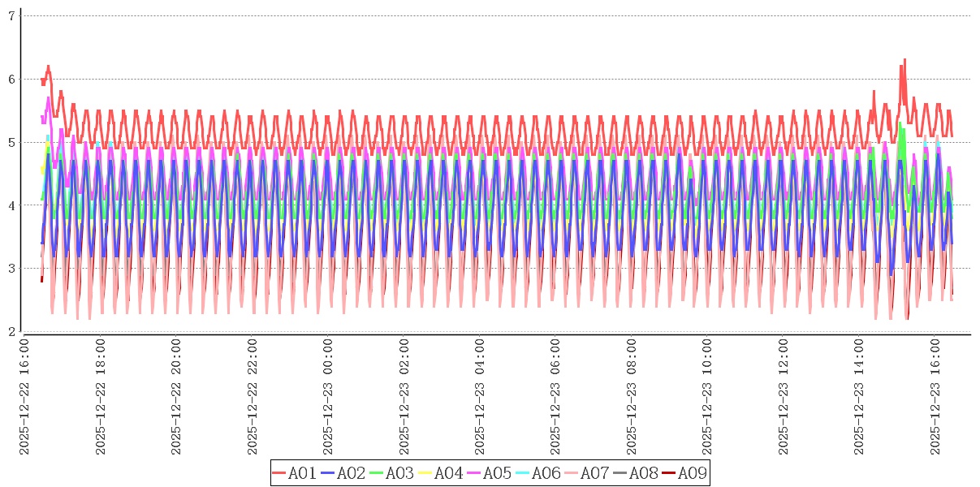
Task: Hide the A02 series via legend label
Action: pyautogui.click(x=350, y=473)
